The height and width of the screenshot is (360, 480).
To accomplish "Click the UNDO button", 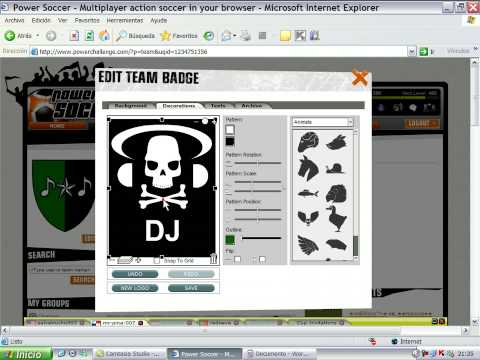I will tap(135, 274).
